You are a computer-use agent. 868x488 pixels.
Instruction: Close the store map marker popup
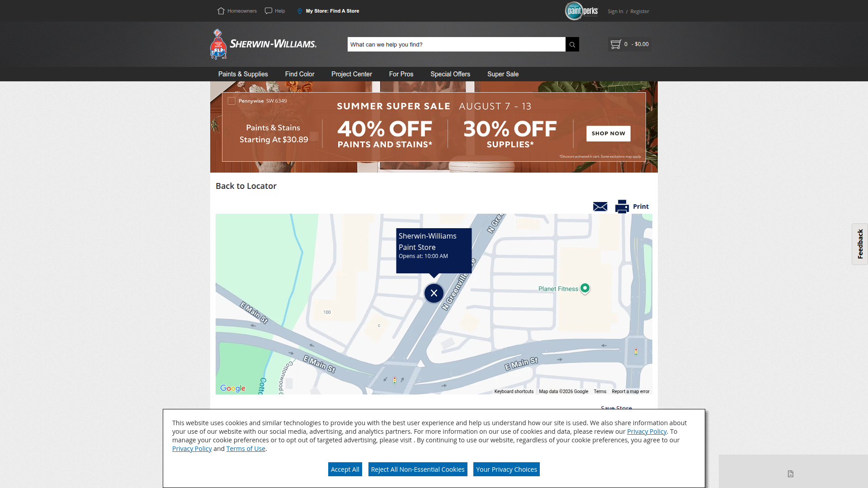(x=434, y=293)
